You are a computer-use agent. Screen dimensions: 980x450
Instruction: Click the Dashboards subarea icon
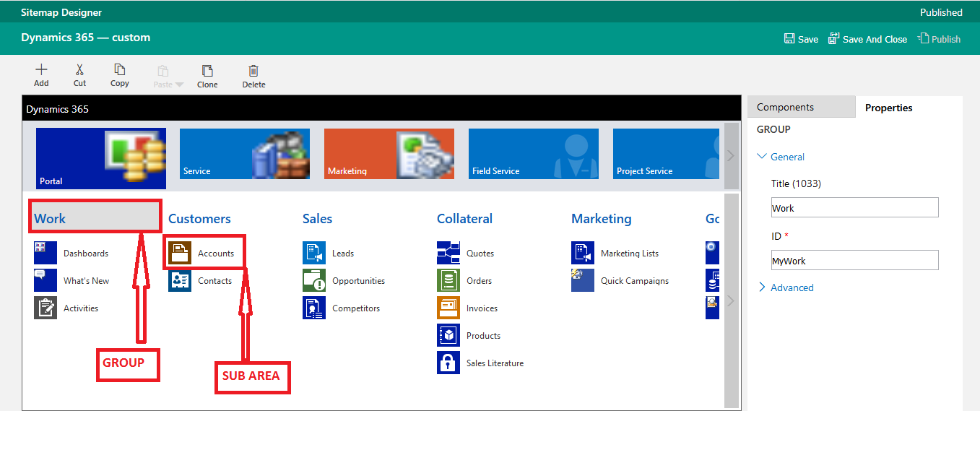45,253
